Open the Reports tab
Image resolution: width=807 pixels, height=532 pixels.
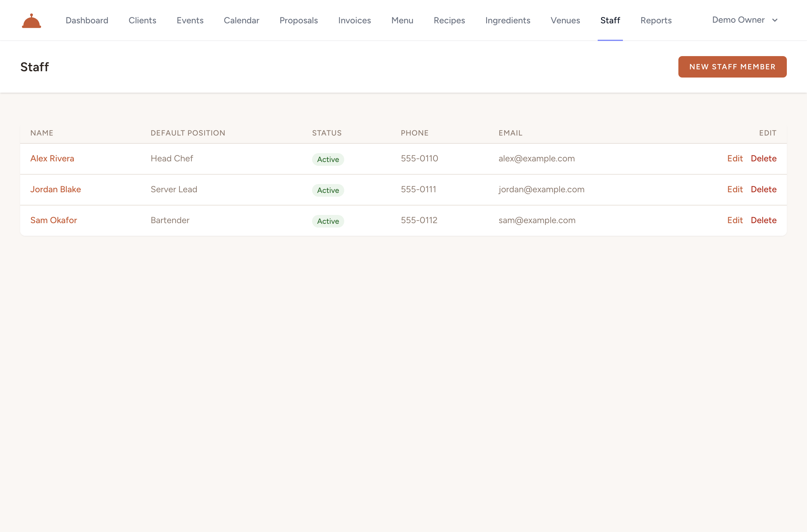656,20
